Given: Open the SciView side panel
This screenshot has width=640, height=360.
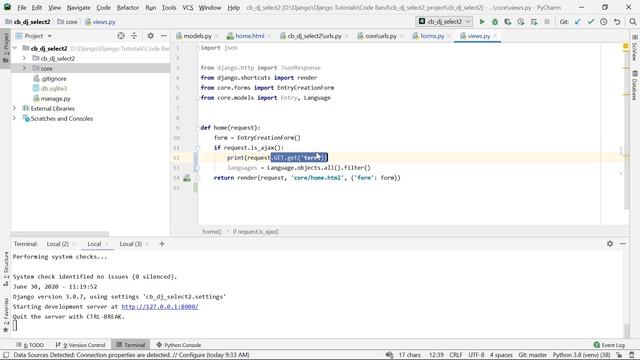Looking at the screenshot, I should (635, 48).
